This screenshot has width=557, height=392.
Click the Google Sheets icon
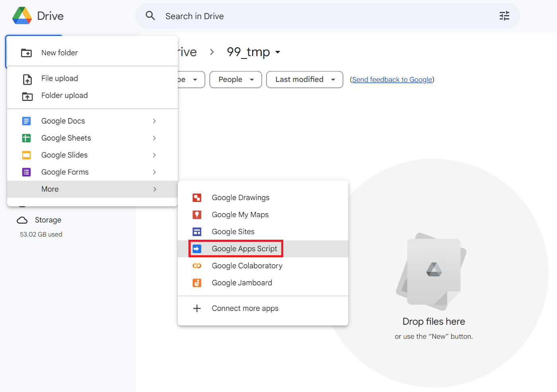pos(26,138)
